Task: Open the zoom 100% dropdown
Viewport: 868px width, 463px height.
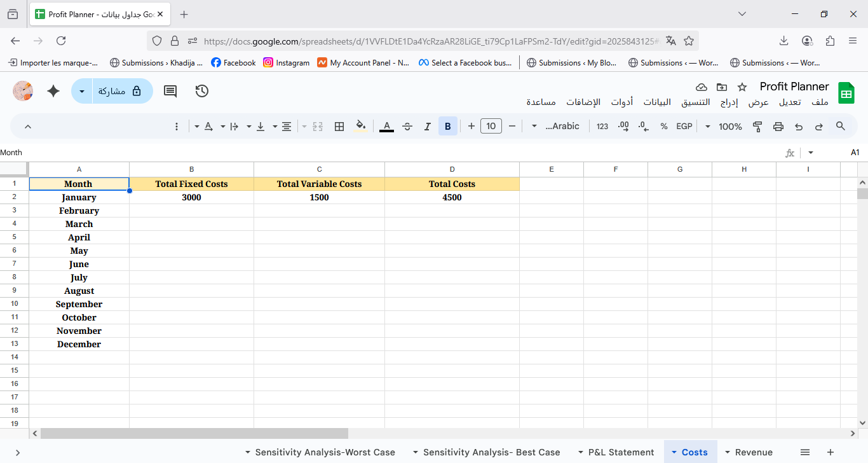Action: coord(724,127)
